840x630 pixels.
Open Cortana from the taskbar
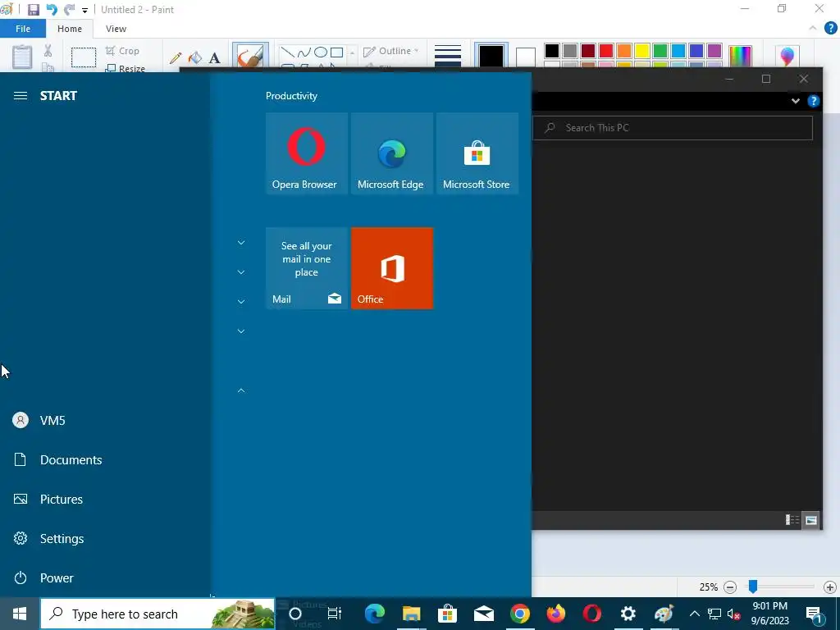click(295, 614)
